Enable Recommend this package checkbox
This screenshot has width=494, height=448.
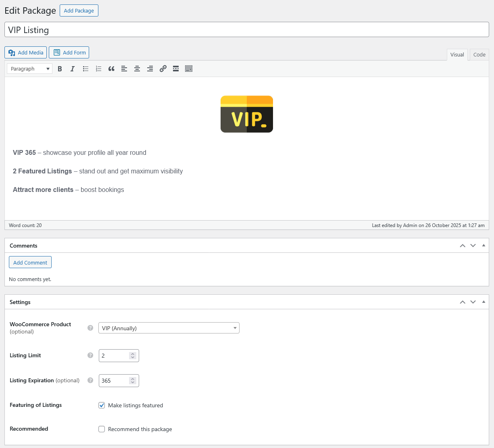pyautogui.click(x=102, y=429)
